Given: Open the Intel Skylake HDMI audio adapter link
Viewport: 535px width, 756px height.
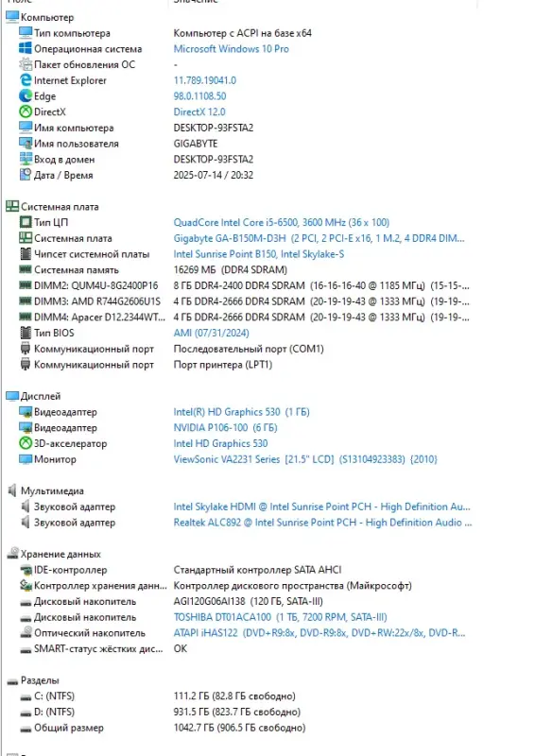Looking at the screenshot, I should coord(321,507).
